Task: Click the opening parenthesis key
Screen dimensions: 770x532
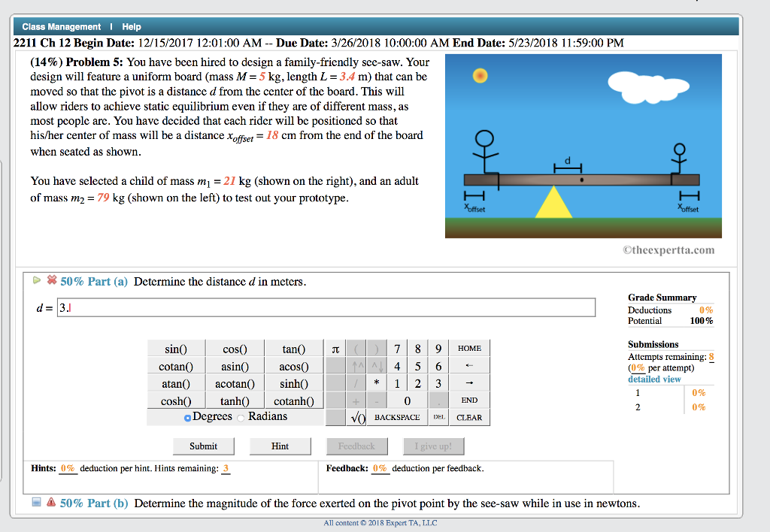Action: tap(355, 348)
